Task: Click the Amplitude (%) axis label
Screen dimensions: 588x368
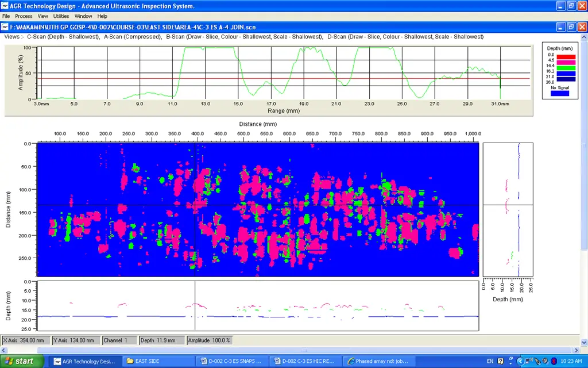Action: [x=21, y=72]
